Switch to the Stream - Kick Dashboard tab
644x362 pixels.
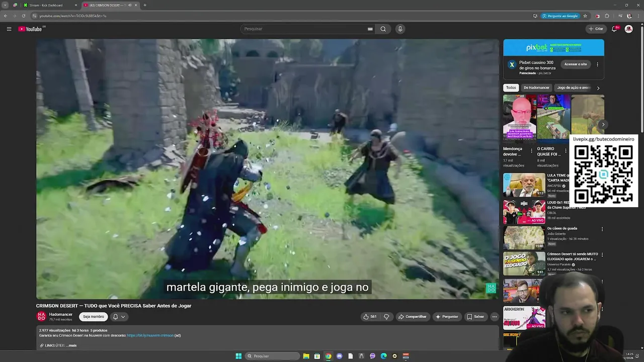tap(50, 5)
